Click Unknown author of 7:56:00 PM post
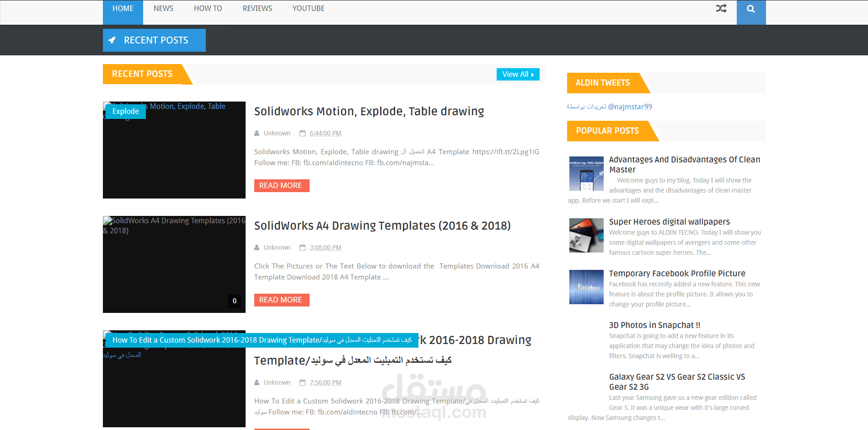868x430 pixels. click(x=277, y=382)
